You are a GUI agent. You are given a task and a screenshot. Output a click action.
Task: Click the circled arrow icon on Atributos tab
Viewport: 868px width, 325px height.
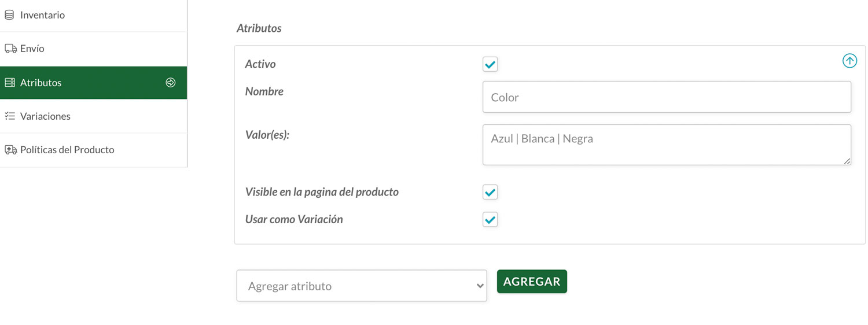171,83
